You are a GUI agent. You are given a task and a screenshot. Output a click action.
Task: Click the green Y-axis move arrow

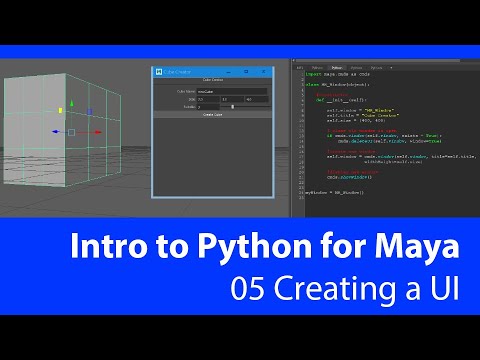coord(71,103)
